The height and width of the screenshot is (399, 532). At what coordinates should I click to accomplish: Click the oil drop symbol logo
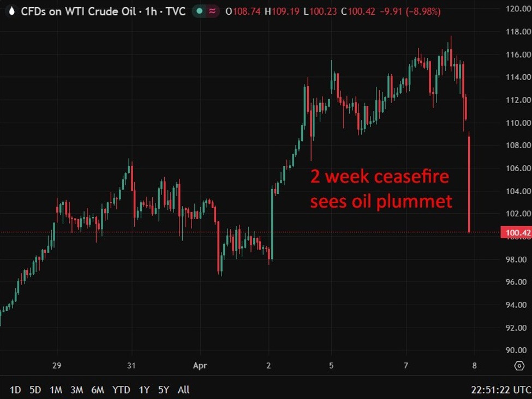[x=11, y=11]
